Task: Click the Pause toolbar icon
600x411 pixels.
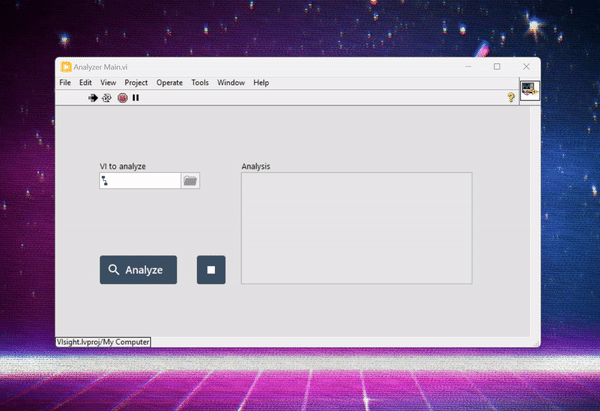Action: [x=135, y=98]
